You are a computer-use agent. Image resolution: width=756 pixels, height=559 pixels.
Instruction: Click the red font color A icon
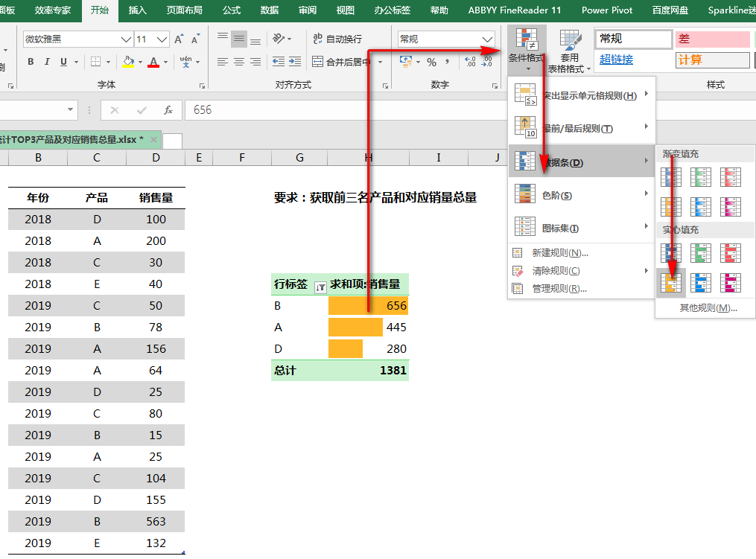[x=153, y=62]
